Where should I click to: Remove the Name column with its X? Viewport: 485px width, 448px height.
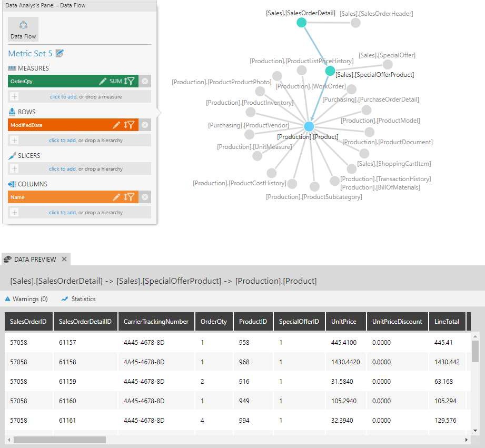pyautogui.click(x=145, y=197)
